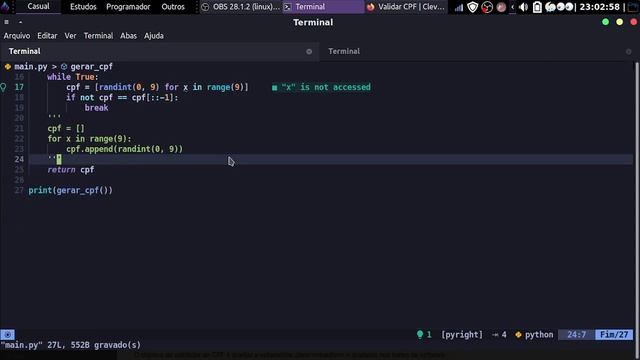Screen dimensions: 640x360
Task: Click gerar_cpf in the breadcrumb
Action: [91, 67]
